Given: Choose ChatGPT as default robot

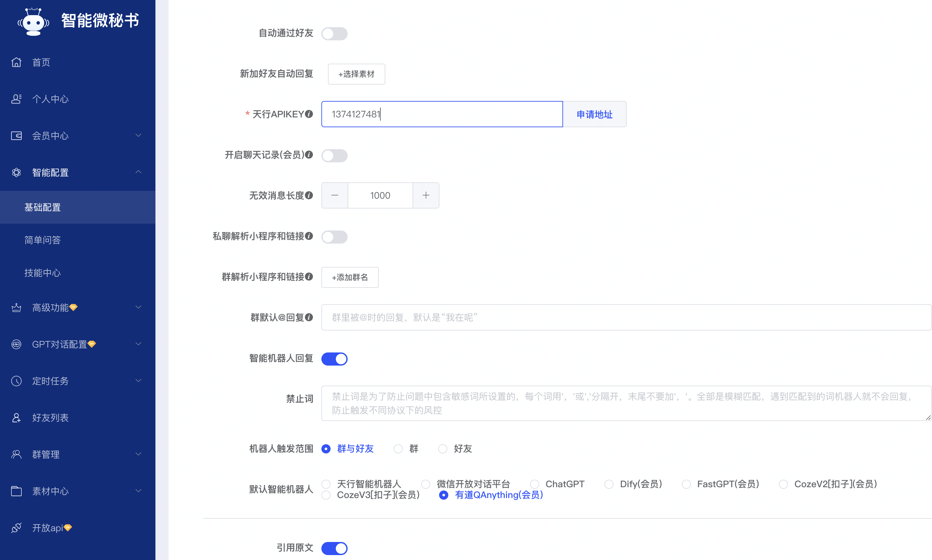Looking at the screenshot, I should pos(535,484).
